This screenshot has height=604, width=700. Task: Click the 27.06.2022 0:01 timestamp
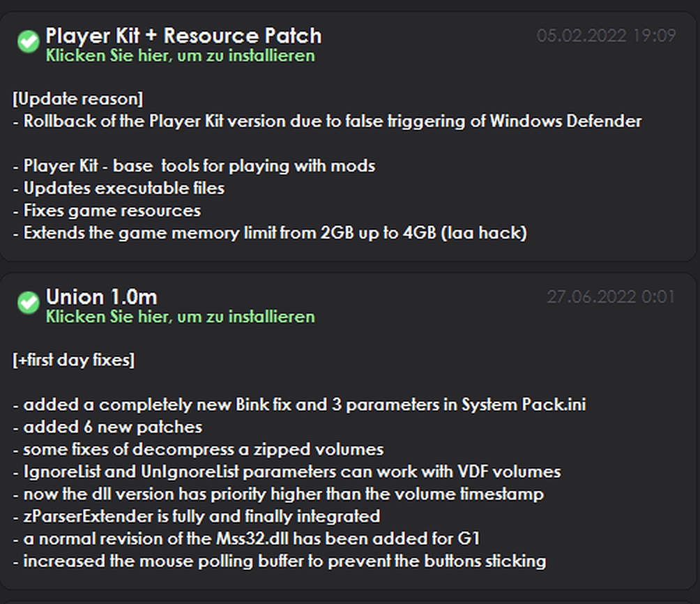click(611, 297)
